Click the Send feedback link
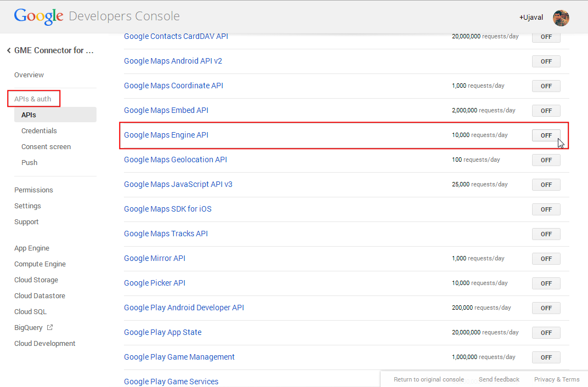The height and width of the screenshot is (387, 588). point(499,379)
